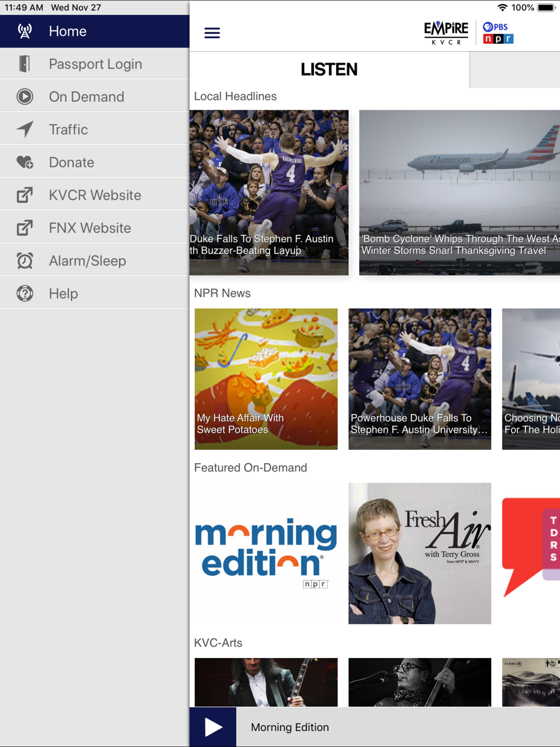This screenshot has height=747, width=560.
Task: Play Morning Edition with the play button
Action: coord(213,727)
